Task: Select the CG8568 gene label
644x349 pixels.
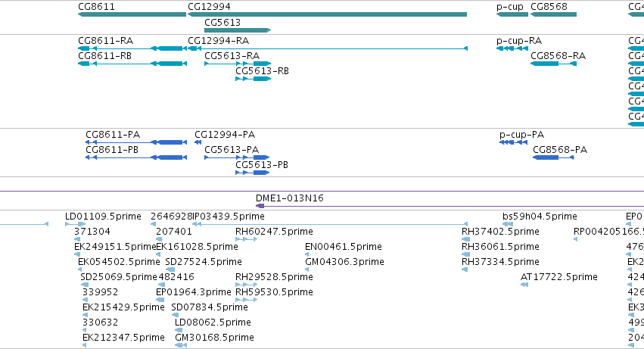Action: click(x=549, y=7)
